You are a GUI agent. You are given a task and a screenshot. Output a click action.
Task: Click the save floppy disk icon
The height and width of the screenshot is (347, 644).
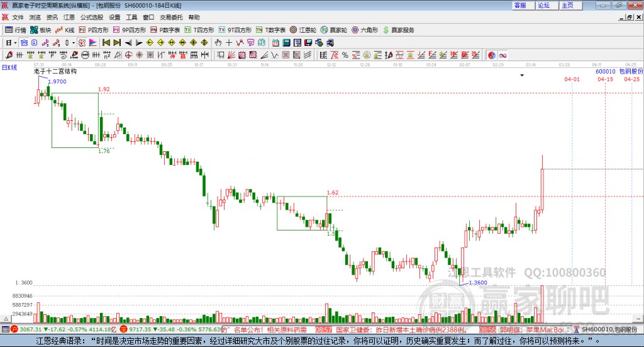pyautogui.click(x=308, y=43)
